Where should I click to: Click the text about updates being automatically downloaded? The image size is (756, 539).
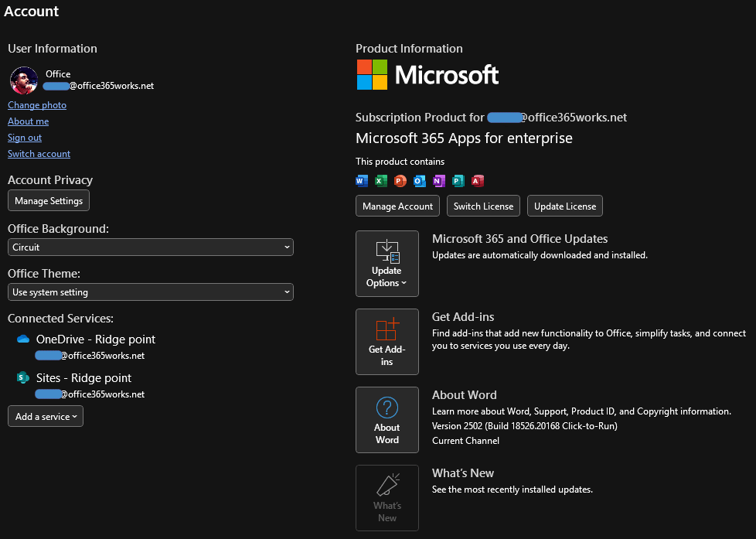pyautogui.click(x=540, y=255)
